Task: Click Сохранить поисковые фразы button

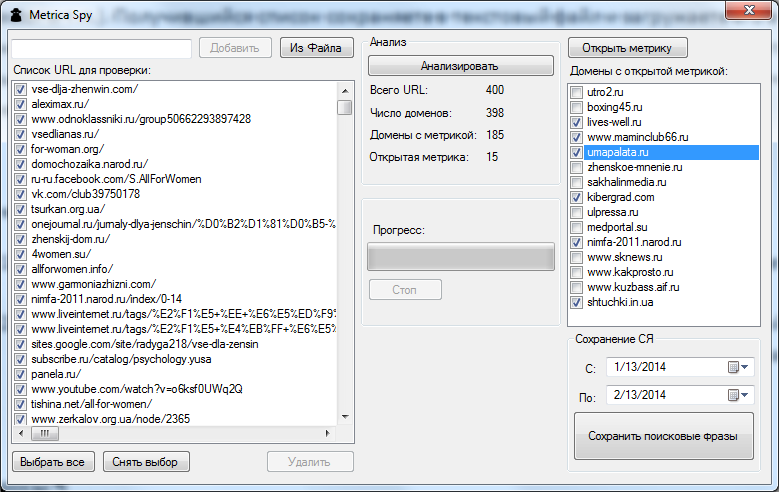Action: [663, 437]
